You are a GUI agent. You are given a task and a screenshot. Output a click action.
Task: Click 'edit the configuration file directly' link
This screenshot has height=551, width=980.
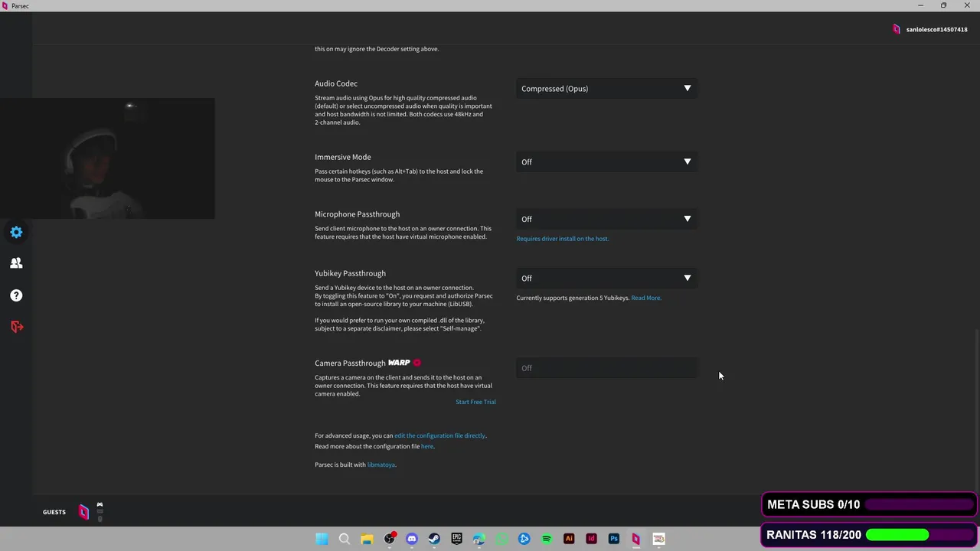[439, 435]
